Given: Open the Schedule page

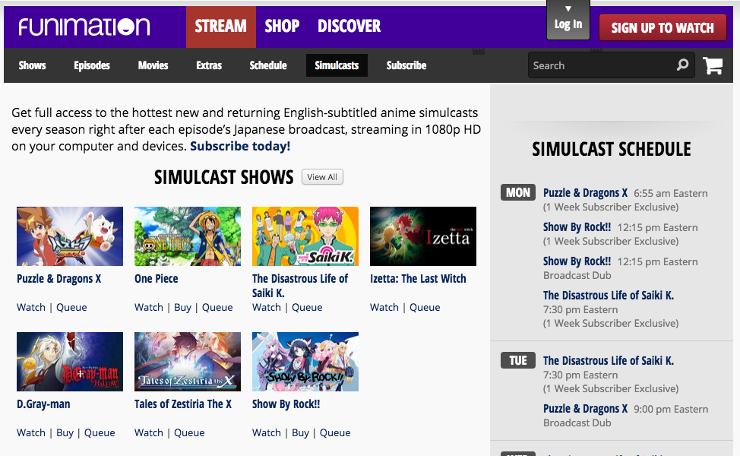Looking at the screenshot, I should tap(268, 65).
